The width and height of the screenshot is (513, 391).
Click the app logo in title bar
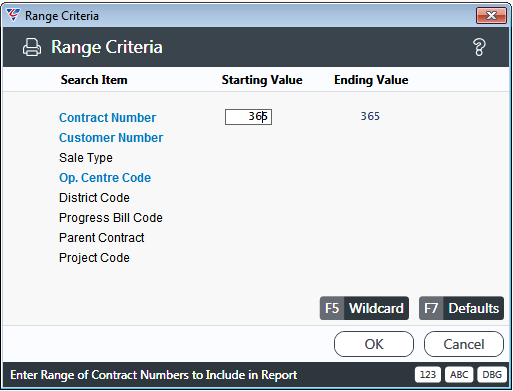(x=13, y=15)
